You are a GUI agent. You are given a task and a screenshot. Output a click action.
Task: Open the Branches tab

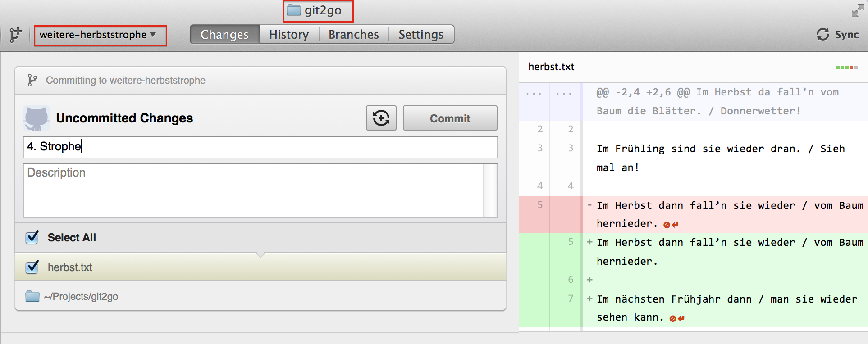tap(354, 35)
